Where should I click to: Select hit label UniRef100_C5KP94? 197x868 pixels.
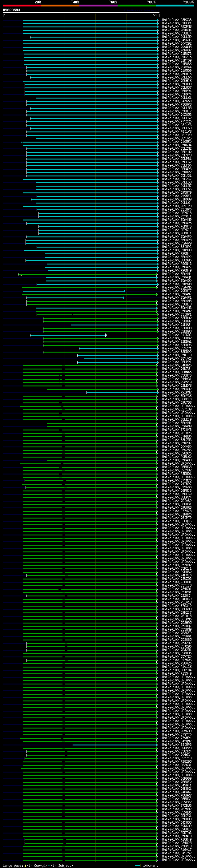click(x=177, y=91)
